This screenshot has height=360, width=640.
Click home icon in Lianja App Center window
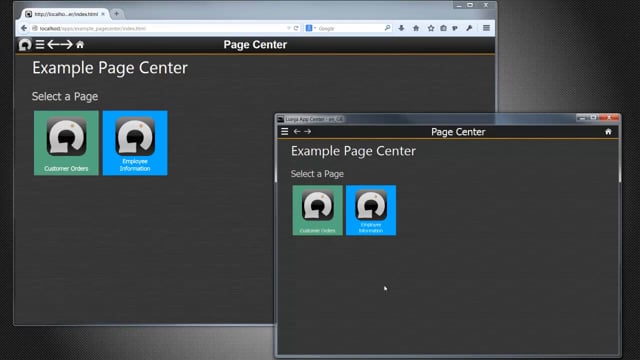click(608, 131)
